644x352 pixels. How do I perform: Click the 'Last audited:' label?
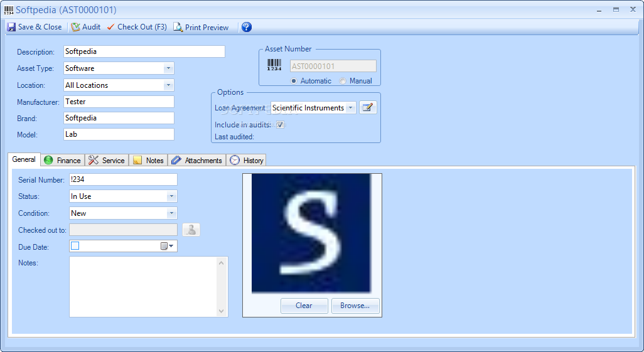(234, 137)
